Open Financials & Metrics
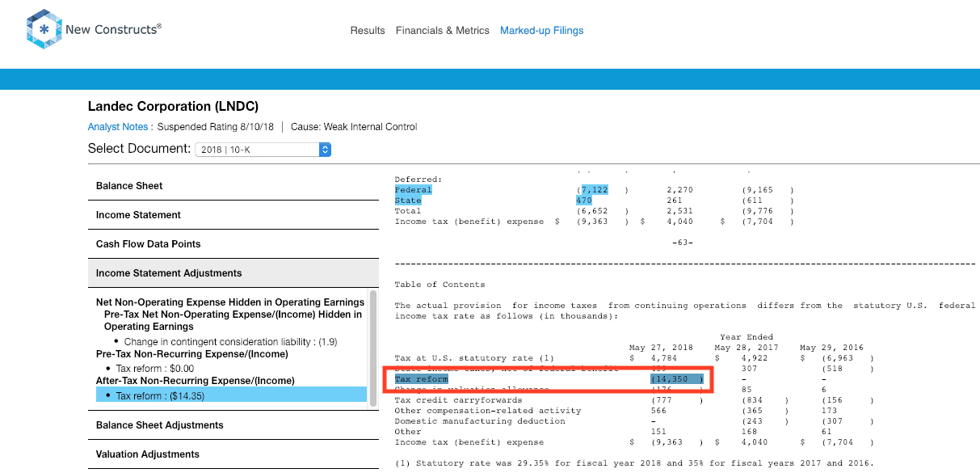Screen dimensions: 980x473 (x=443, y=31)
